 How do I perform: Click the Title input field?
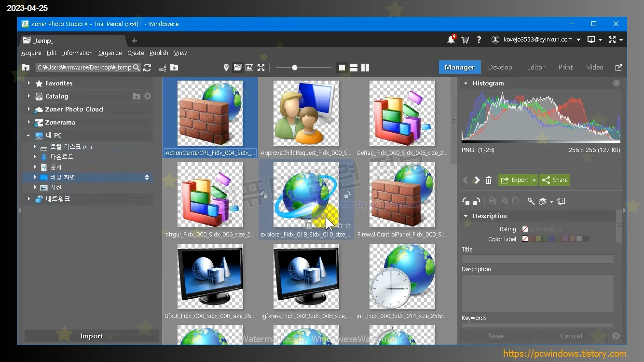pyautogui.click(x=537, y=259)
